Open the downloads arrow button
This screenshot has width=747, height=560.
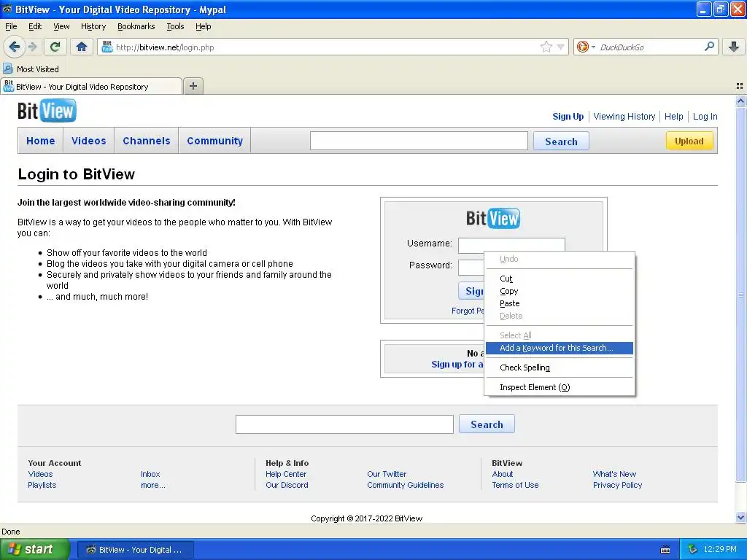[x=734, y=47]
